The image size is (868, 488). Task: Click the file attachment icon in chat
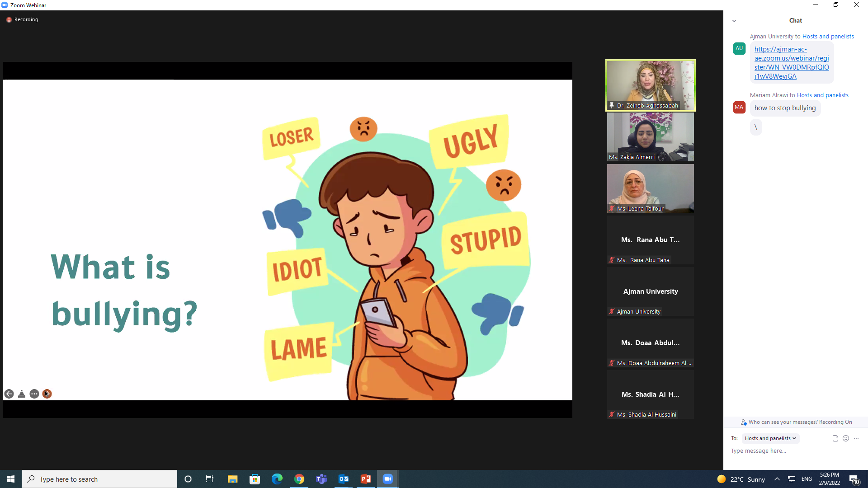click(x=835, y=438)
